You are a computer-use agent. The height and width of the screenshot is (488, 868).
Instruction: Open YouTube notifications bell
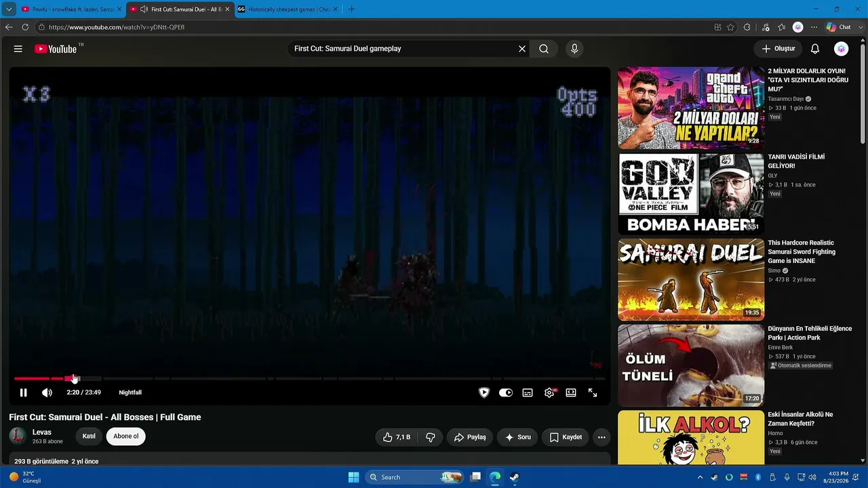click(x=815, y=49)
